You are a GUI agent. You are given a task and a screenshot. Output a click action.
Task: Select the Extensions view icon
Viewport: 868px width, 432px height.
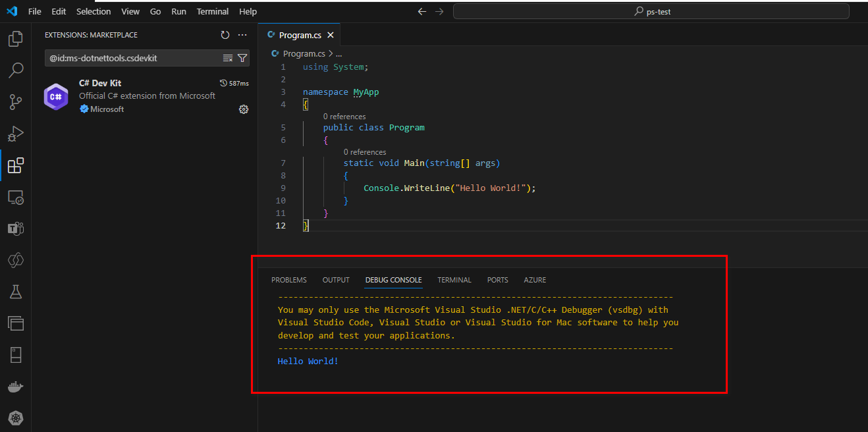(15, 165)
